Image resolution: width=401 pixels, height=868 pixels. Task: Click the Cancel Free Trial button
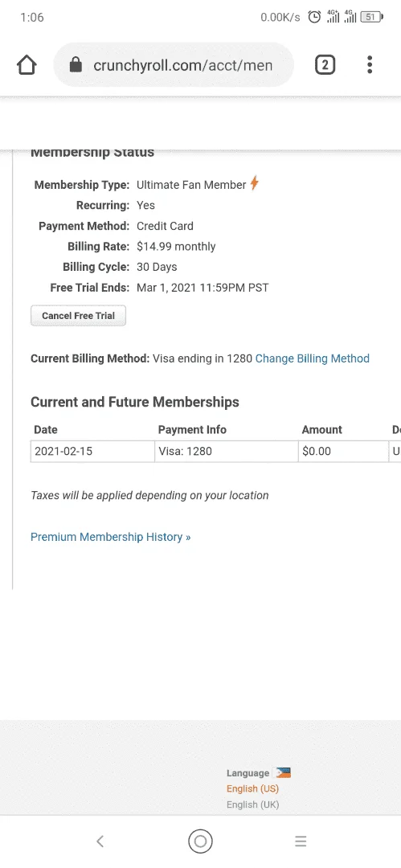pos(78,316)
